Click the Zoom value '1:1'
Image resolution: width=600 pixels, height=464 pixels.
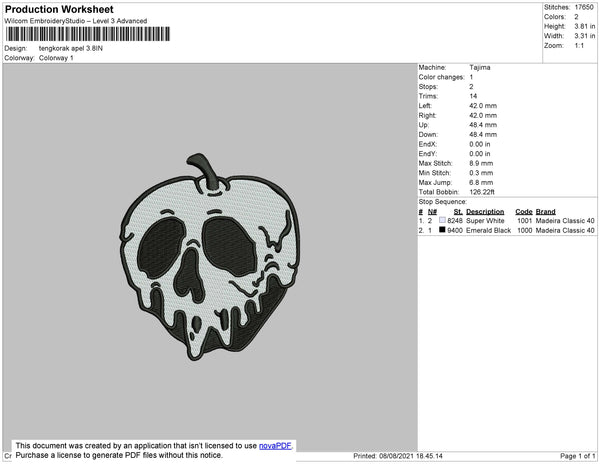pos(579,46)
